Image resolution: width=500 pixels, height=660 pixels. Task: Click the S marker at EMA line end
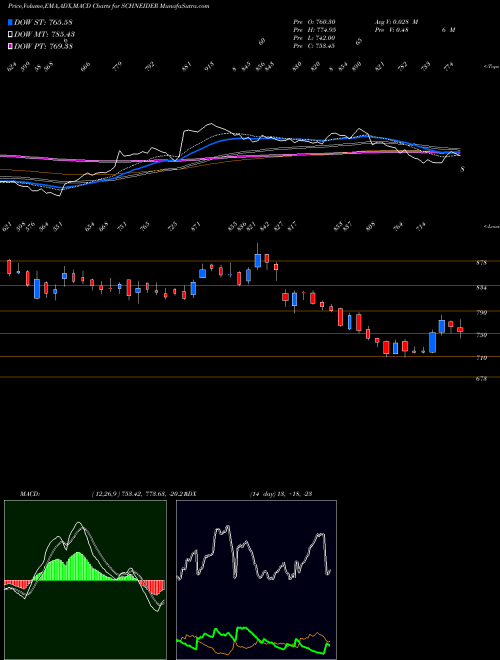coord(463,169)
